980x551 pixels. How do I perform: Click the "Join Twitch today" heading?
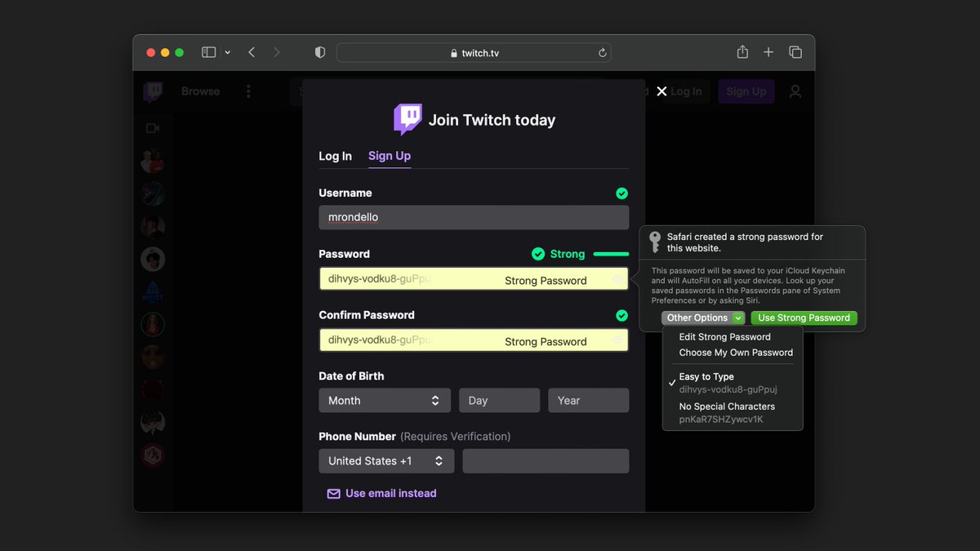pyautogui.click(x=492, y=120)
